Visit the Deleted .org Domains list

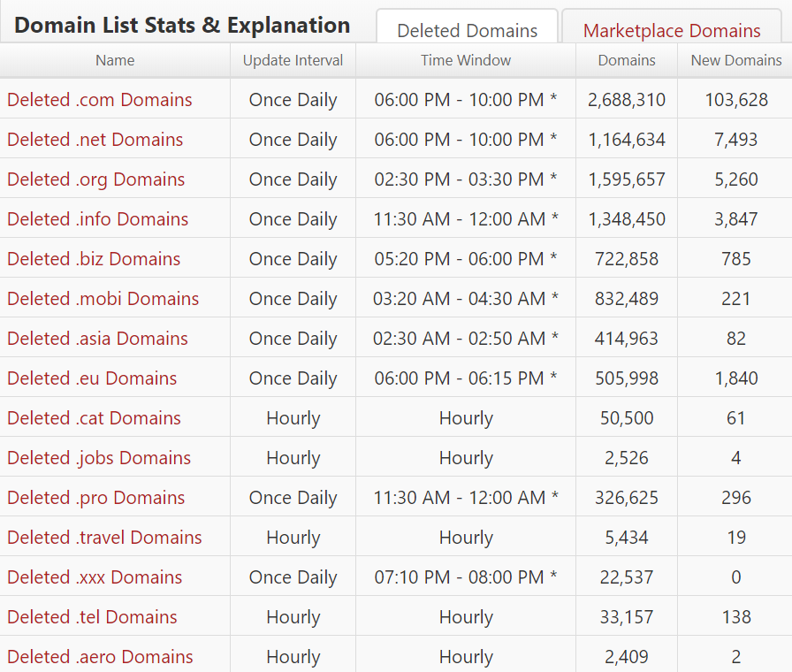(x=96, y=179)
